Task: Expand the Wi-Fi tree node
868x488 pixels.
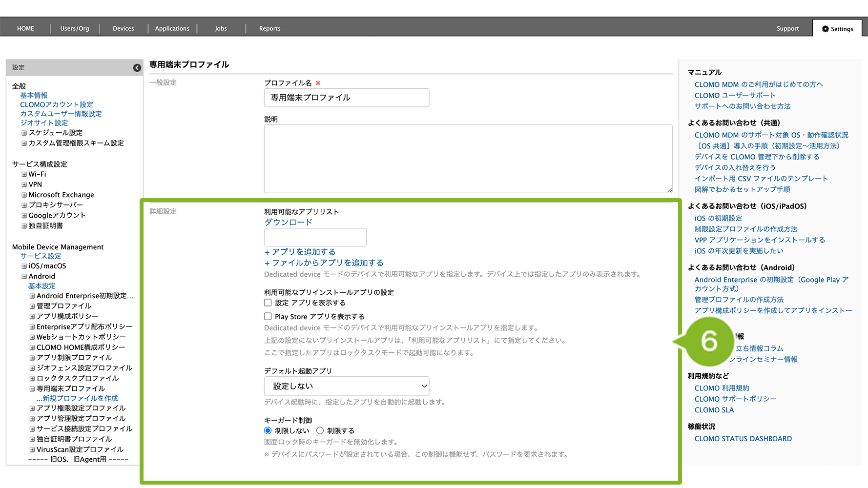Action: coord(24,174)
